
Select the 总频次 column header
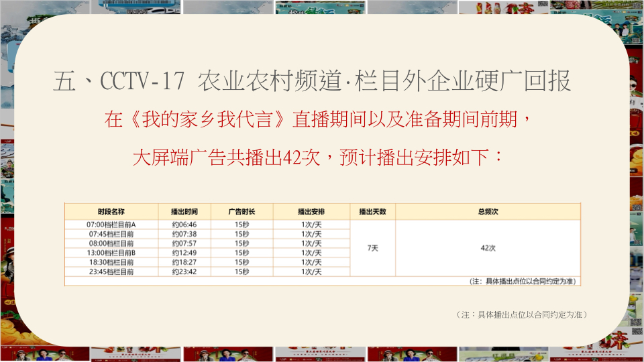tap(488, 211)
